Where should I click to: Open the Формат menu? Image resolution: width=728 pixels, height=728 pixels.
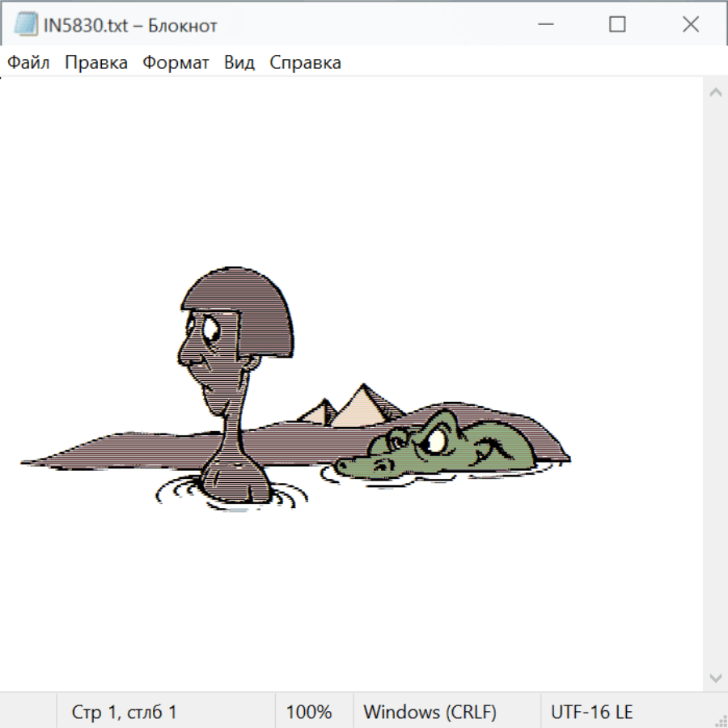click(176, 63)
